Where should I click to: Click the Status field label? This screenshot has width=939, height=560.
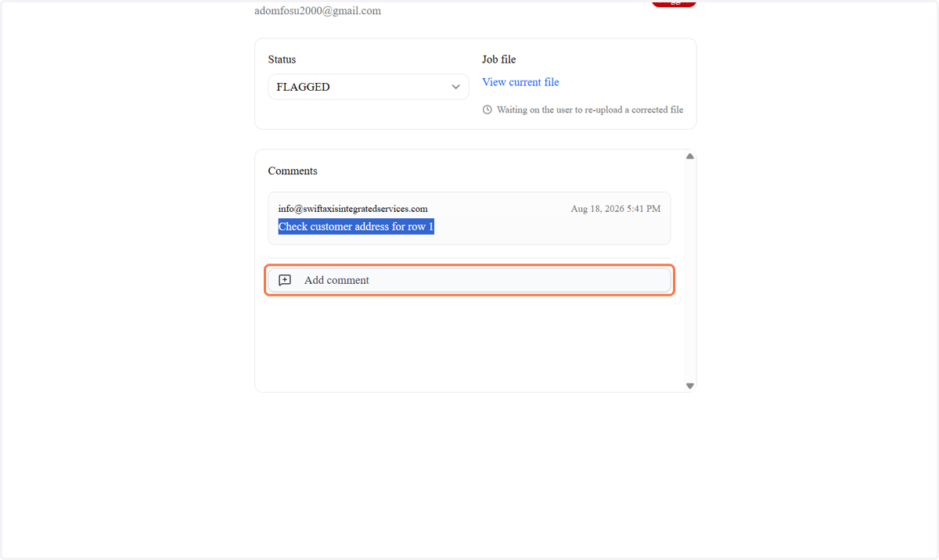(x=282, y=59)
